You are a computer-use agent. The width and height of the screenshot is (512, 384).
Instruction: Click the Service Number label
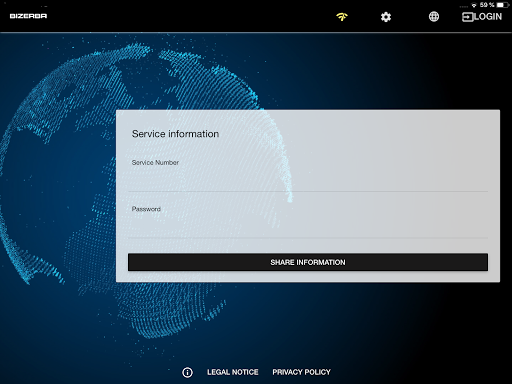coord(155,162)
